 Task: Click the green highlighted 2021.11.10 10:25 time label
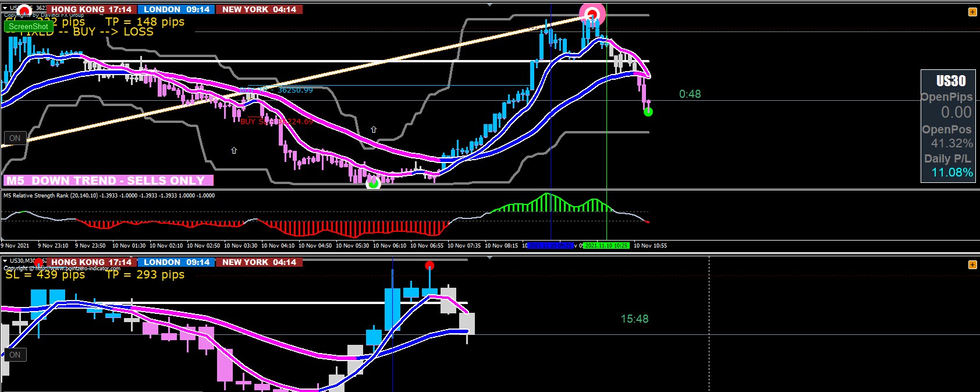pos(606,246)
